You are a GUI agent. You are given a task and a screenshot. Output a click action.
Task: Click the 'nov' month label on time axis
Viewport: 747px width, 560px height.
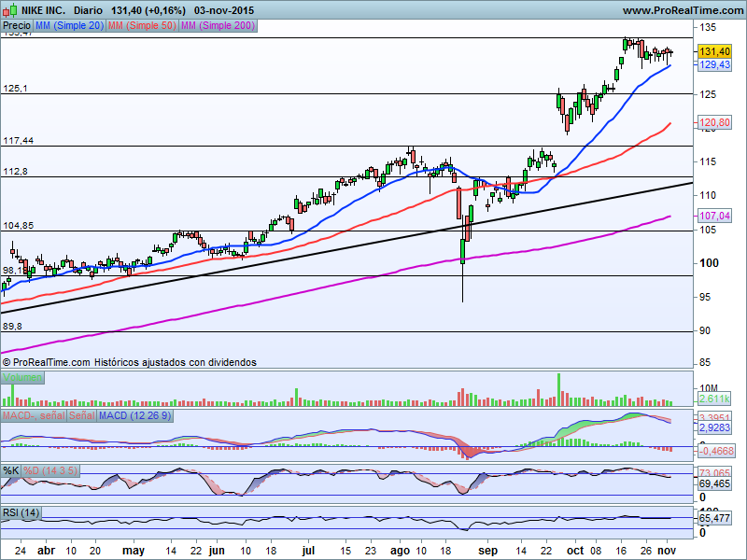[x=667, y=551]
